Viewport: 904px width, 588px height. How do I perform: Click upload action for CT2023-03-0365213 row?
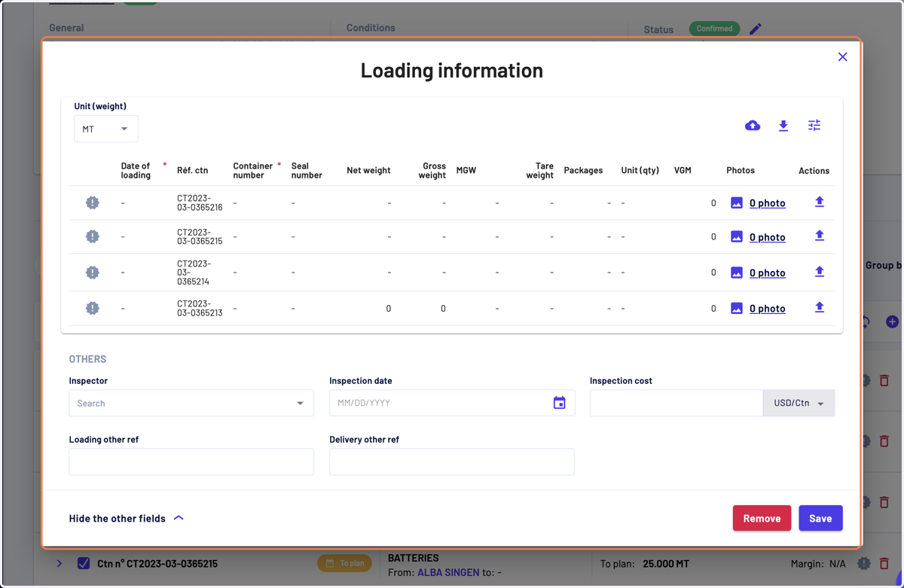point(820,307)
